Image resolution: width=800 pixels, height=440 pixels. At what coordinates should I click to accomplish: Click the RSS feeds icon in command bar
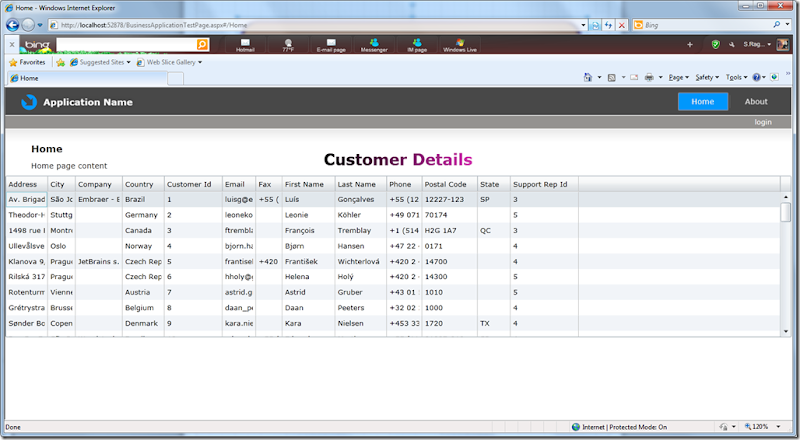611,78
